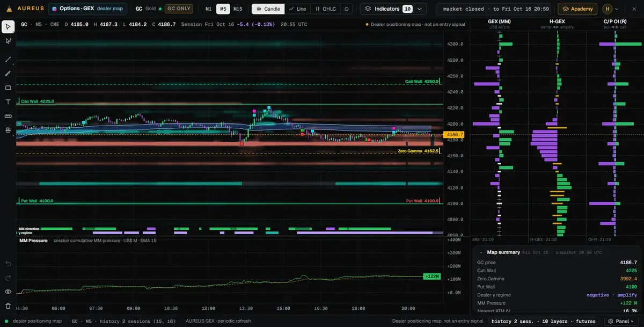Open the Options · GEX dealer map selector
This screenshot has height=327, width=644.
88,9
